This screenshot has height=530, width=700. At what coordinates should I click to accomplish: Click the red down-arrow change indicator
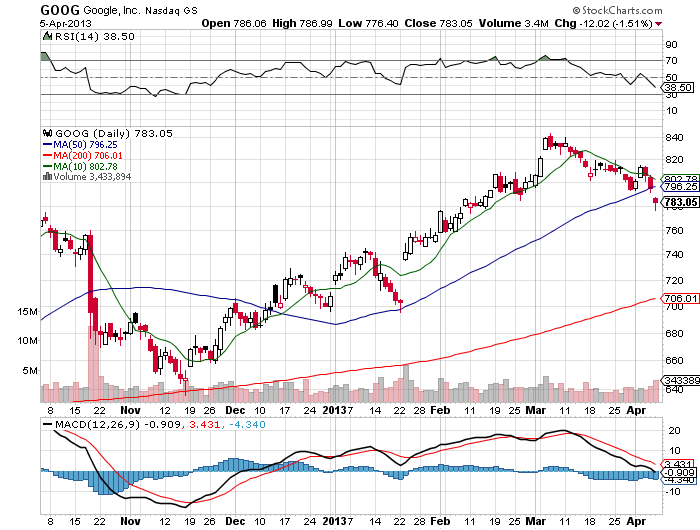pos(659,24)
